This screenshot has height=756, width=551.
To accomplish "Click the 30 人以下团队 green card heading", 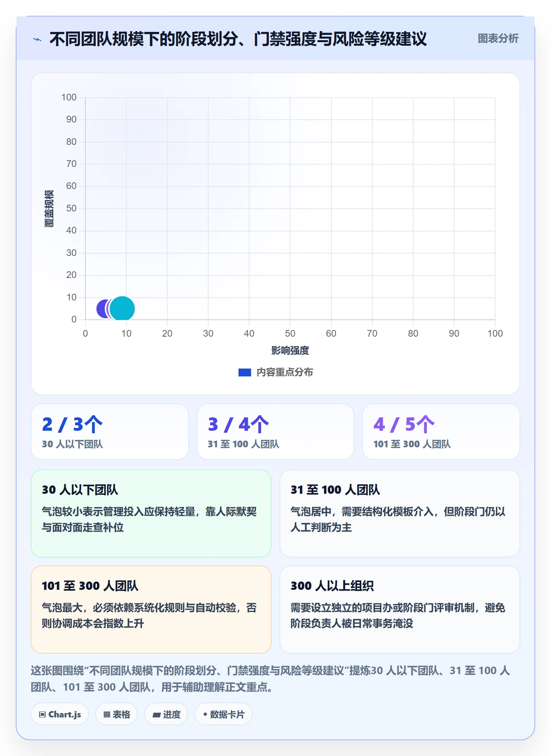I will click(80, 489).
